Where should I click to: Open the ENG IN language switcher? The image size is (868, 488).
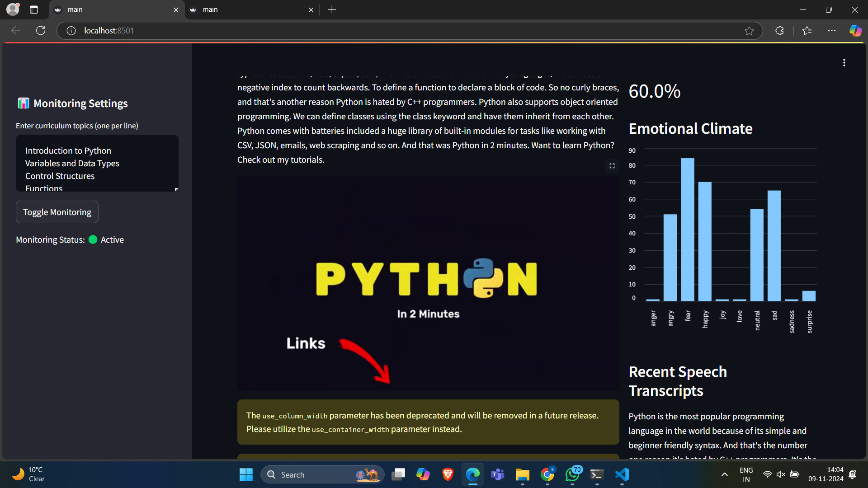[746, 474]
